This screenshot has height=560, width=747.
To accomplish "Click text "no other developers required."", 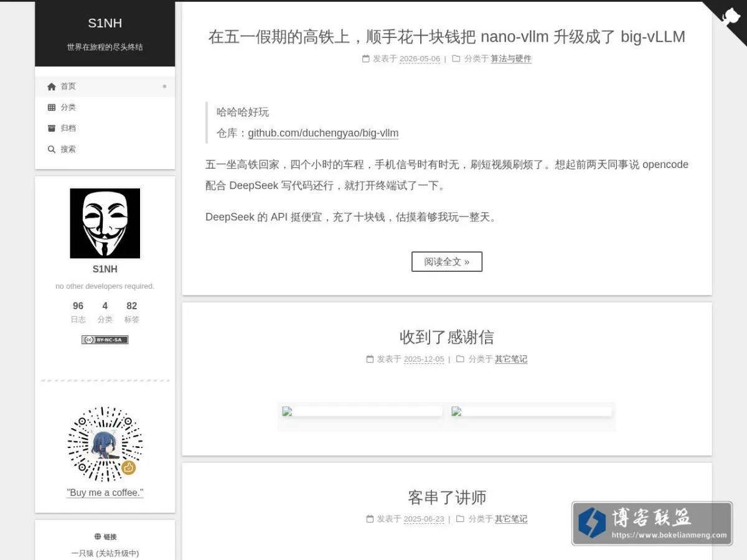I will point(105,286).
